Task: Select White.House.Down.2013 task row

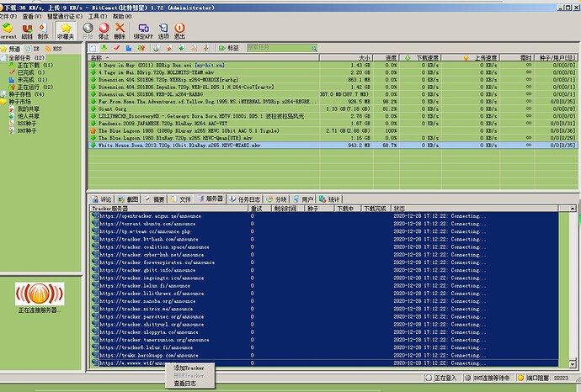Action: (333, 145)
